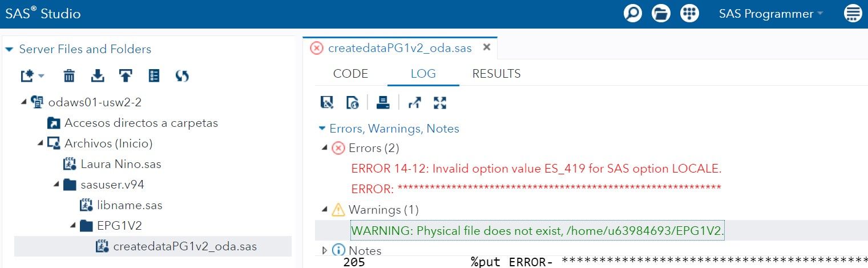868x268 pixels.
Task: Click the SAS Studio title
Action: coord(43,14)
